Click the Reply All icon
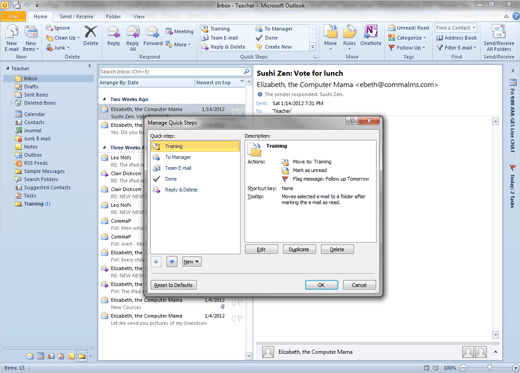Viewport: 520px width, 373px height. click(133, 32)
